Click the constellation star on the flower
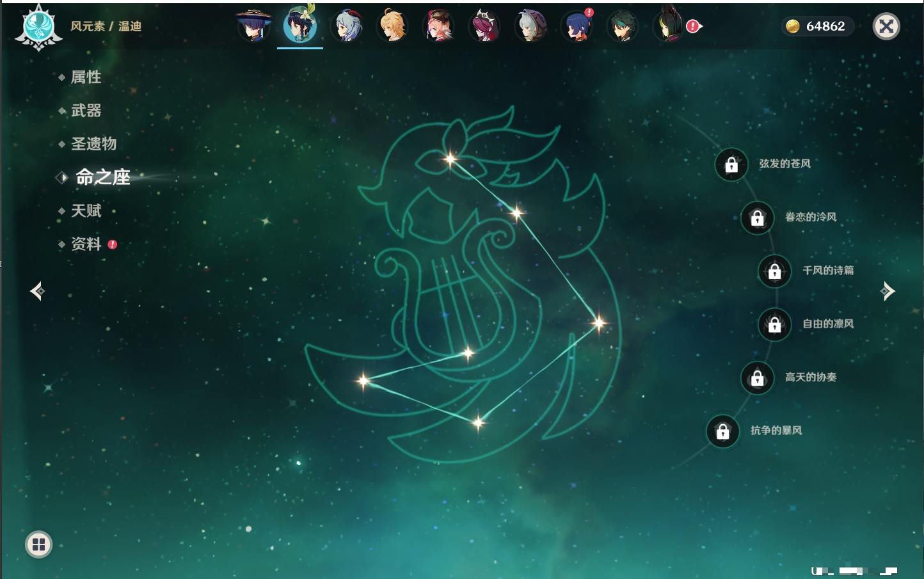 tap(450, 159)
